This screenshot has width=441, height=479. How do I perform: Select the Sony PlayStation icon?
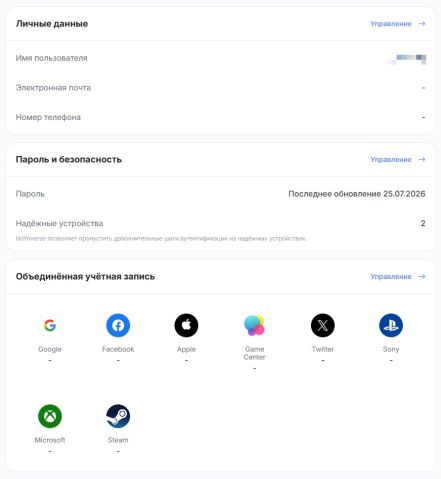tap(391, 325)
